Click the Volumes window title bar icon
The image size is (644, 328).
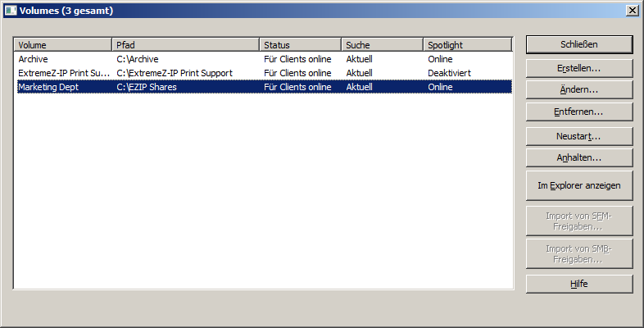point(10,11)
